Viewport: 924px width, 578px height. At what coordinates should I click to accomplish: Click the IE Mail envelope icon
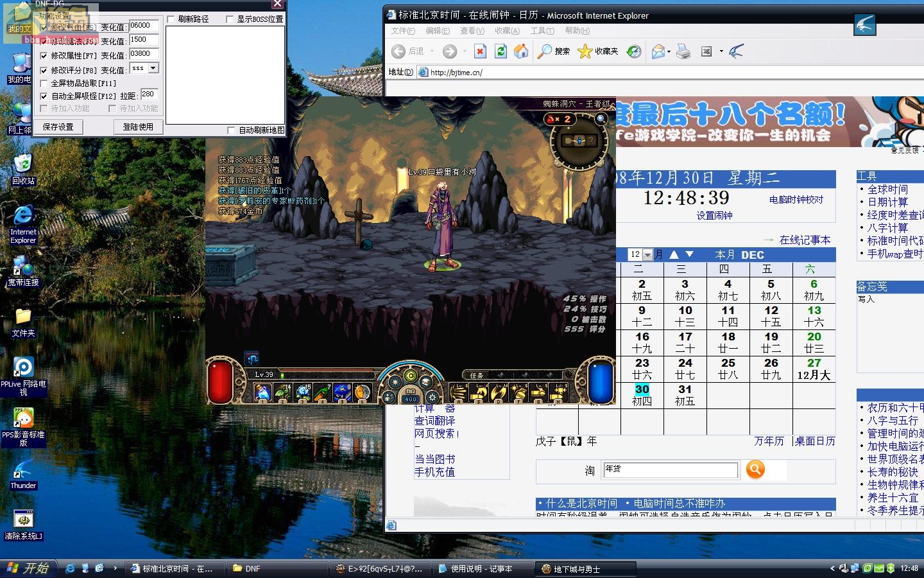[x=658, y=51]
